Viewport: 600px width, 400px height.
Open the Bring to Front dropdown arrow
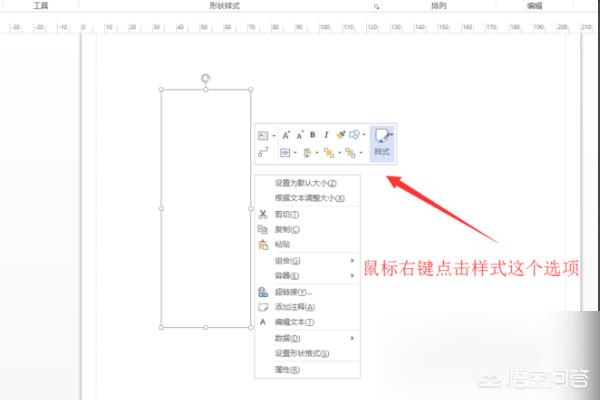click(x=340, y=154)
